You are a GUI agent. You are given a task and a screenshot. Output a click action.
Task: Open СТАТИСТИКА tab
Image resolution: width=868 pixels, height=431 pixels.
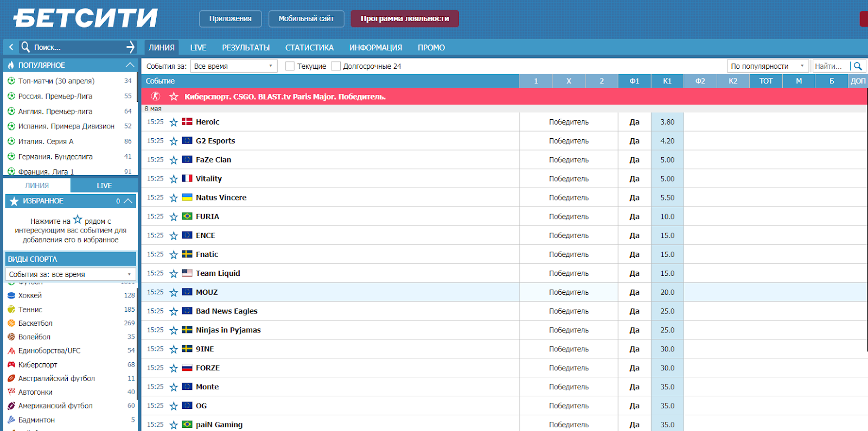(310, 48)
